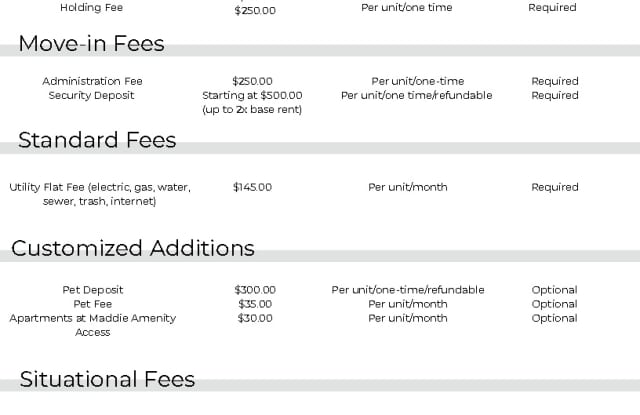640x415 pixels.
Task: Click the Starting at $500.00 deposit amount
Action: click(252, 95)
